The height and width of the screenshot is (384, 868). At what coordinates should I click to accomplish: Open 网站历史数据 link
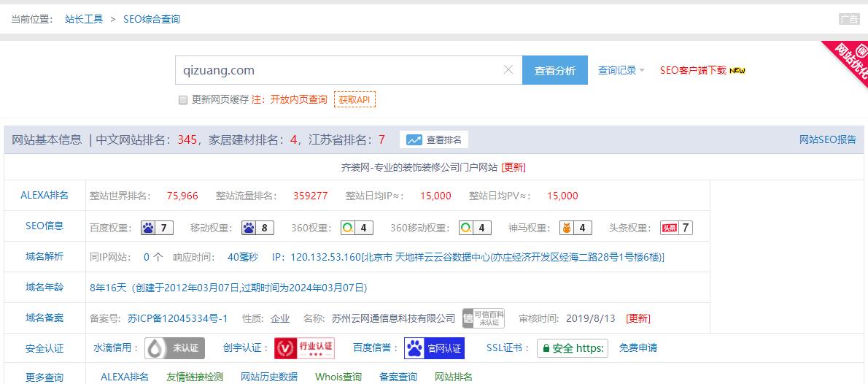(269, 377)
